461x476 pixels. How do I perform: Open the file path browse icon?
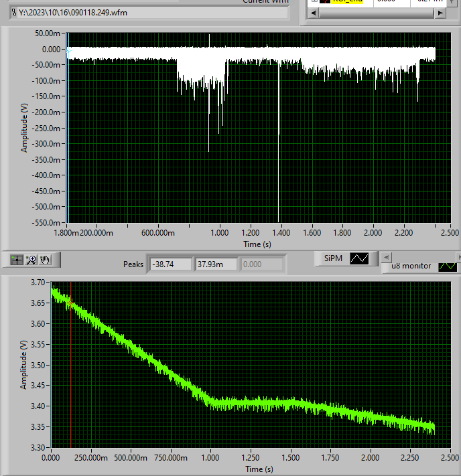[x=14, y=13]
